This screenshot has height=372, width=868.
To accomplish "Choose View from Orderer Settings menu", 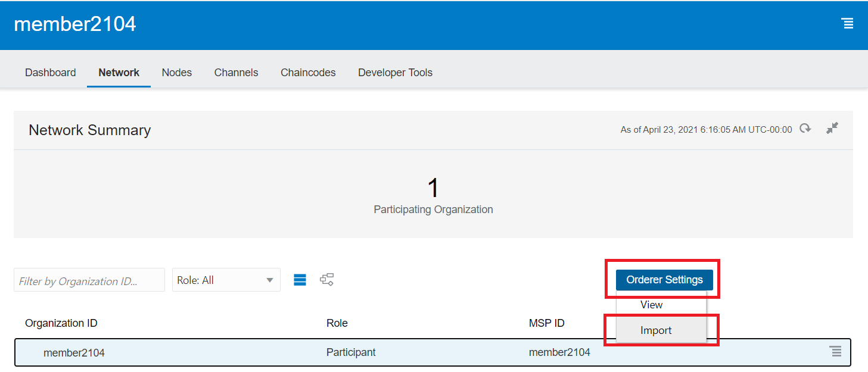I will pyautogui.click(x=652, y=305).
